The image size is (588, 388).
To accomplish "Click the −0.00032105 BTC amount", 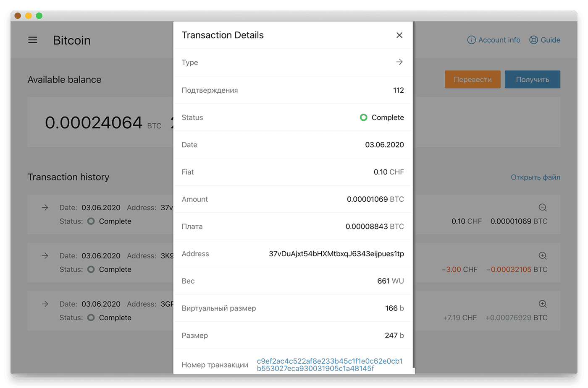I will pos(517,269).
